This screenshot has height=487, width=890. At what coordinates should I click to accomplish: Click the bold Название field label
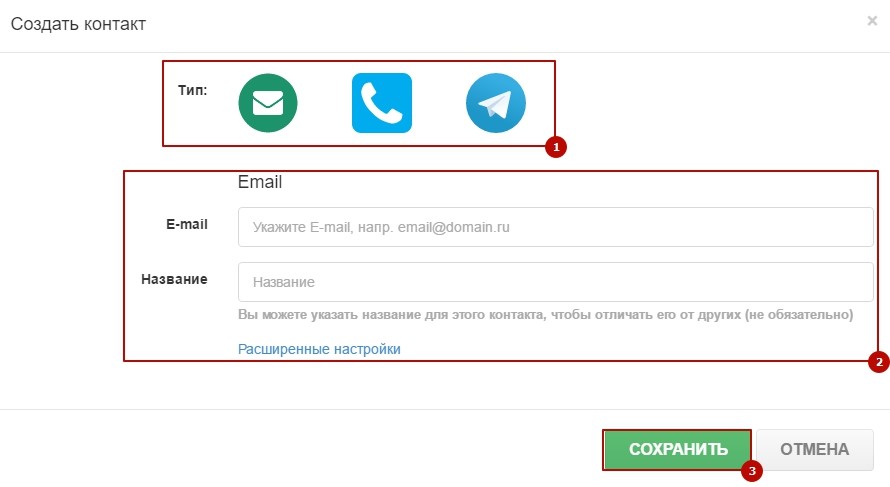174,279
